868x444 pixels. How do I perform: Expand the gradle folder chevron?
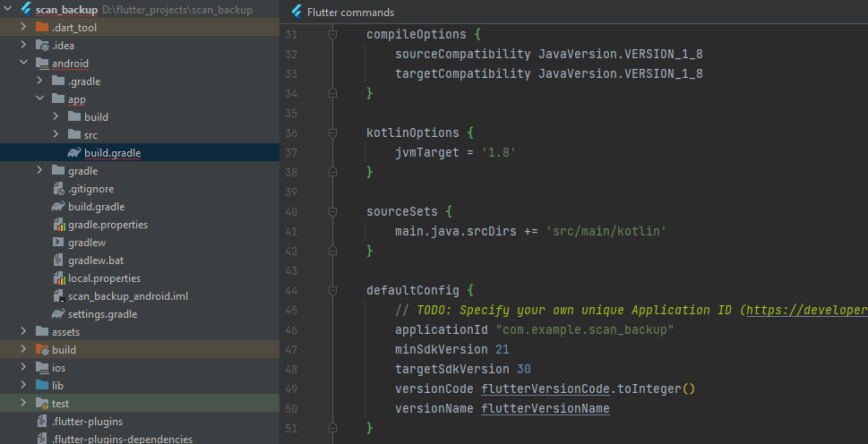tap(39, 170)
